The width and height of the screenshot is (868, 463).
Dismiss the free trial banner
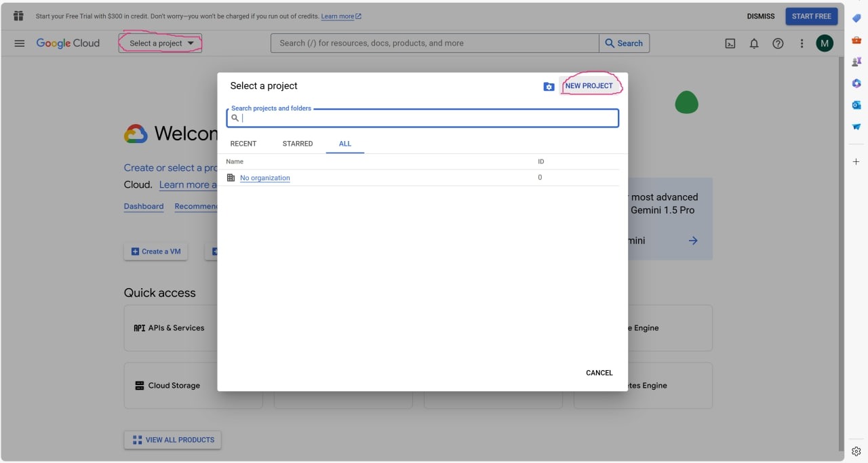click(761, 16)
